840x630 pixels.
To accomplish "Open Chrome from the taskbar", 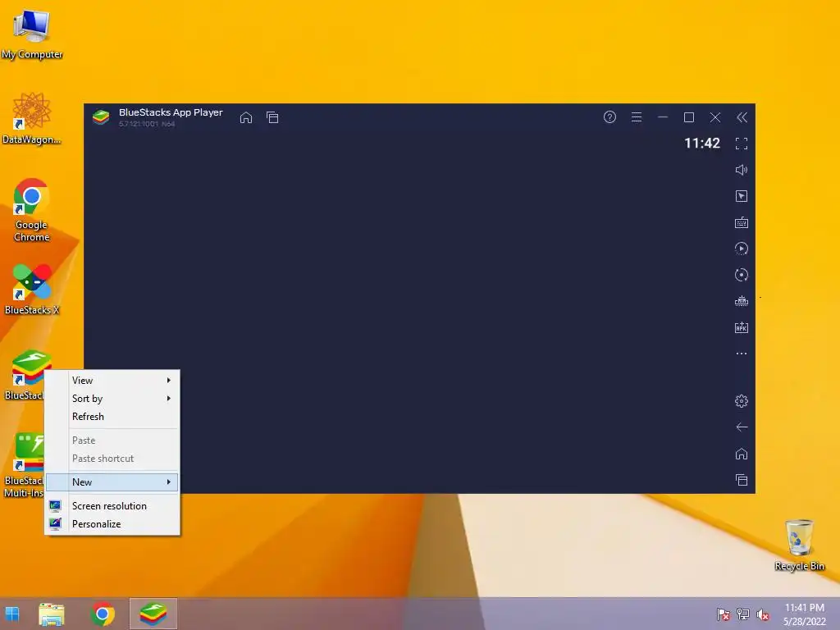I will tap(103, 614).
